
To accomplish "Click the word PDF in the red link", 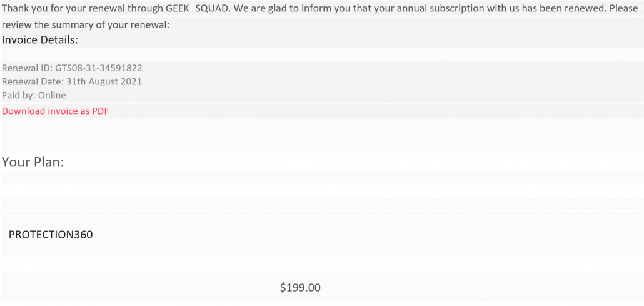I will tap(100, 111).
